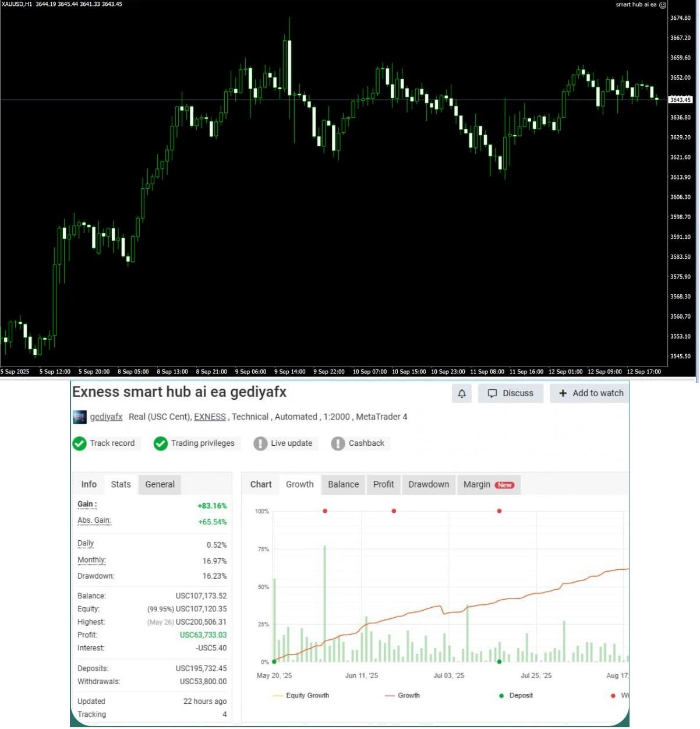The width and height of the screenshot is (700, 729).
Task: Click the smiley face icon next to smart hub ai ea
Action: (x=662, y=5)
